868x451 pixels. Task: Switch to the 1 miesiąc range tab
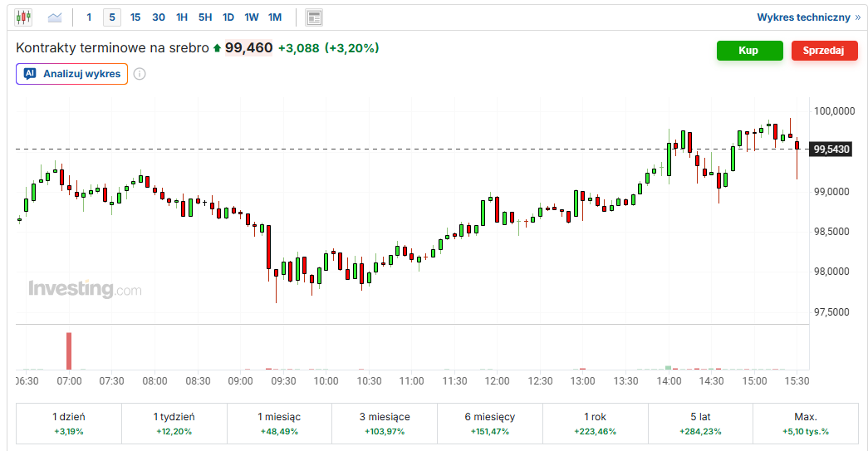click(279, 424)
